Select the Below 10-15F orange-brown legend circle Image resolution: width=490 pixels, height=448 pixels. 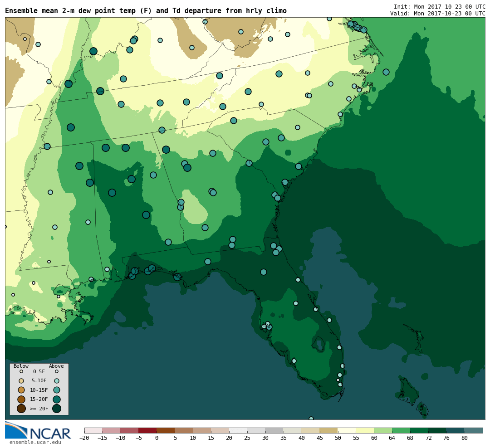pos(21,390)
